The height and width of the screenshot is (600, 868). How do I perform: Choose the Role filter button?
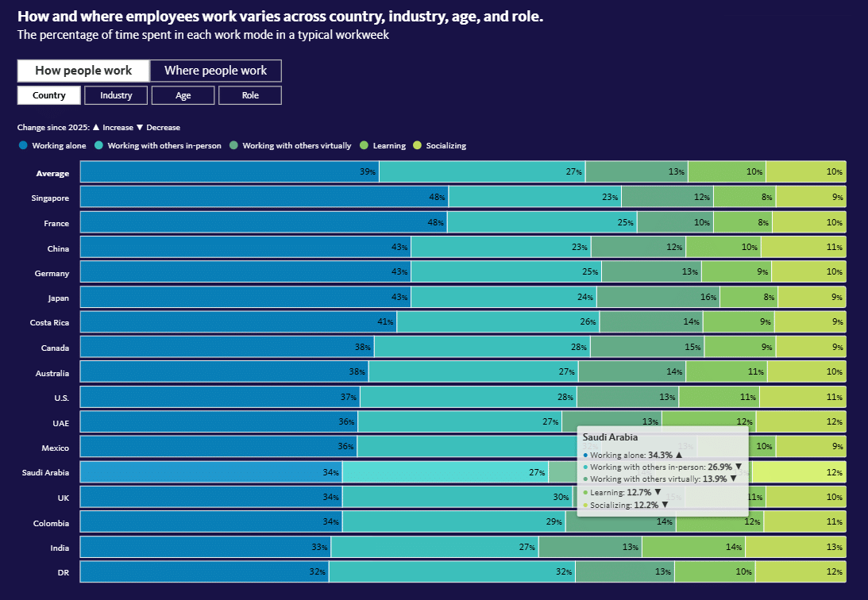[x=250, y=95]
